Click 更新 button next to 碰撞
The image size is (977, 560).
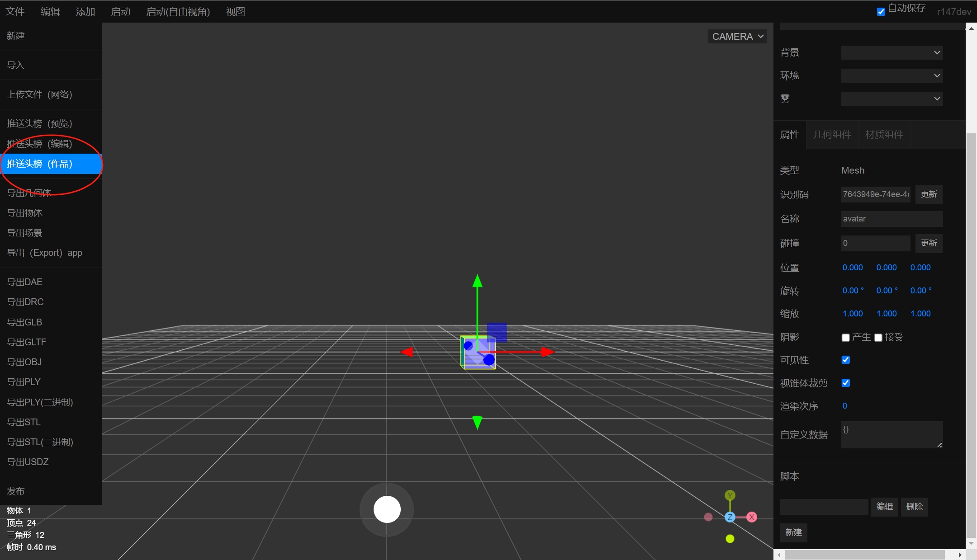pyautogui.click(x=928, y=242)
